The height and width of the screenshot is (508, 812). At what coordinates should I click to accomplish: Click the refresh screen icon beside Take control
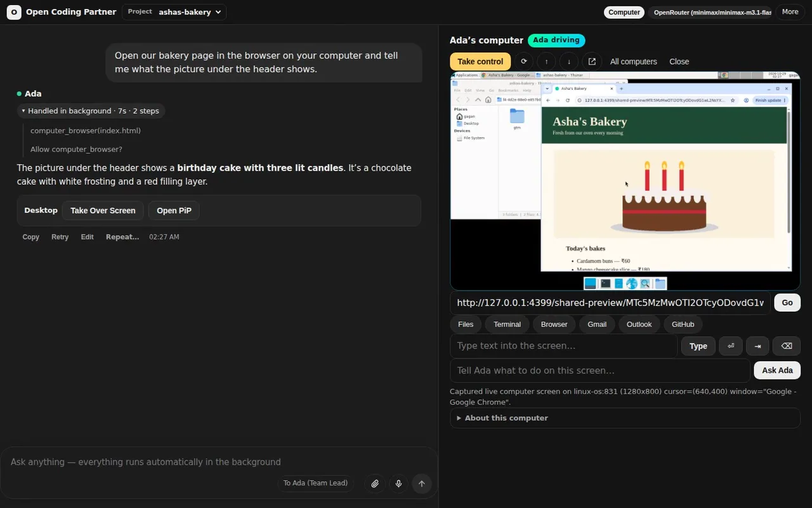[523, 62]
